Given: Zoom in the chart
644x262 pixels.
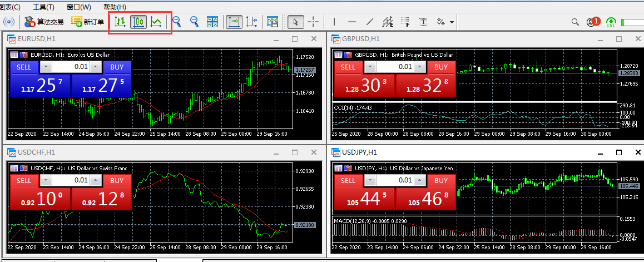Looking at the screenshot, I should tap(177, 22).
